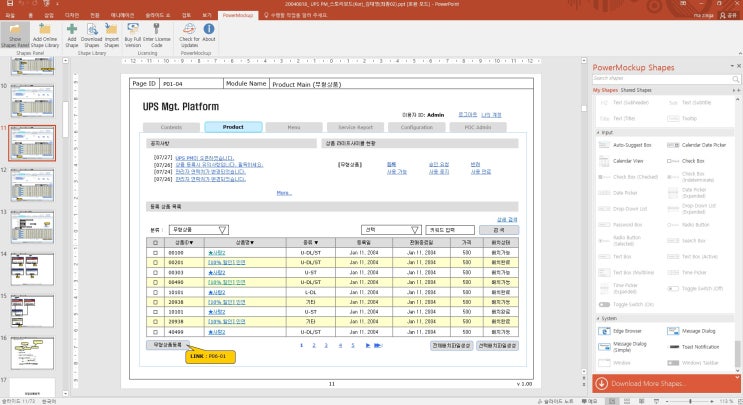Select the Calendar View shape

tap(621, 161)
